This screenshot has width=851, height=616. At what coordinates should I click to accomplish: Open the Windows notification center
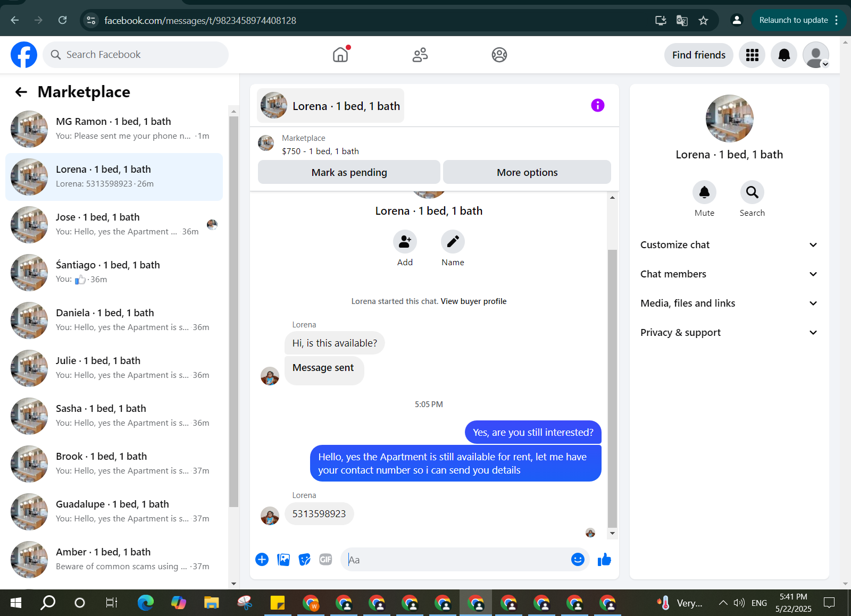829,603
